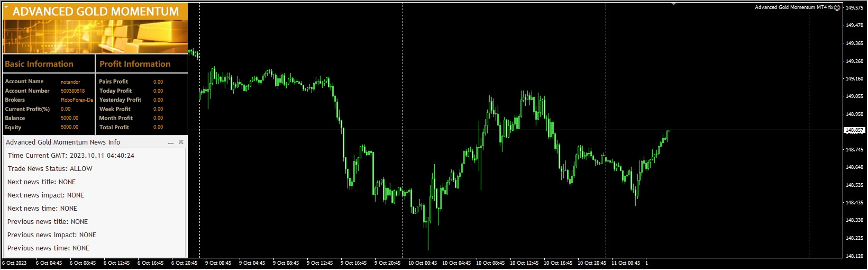This screenshot has height=270, width=868.
Task: Click the Equity value 5000.00
Action: [69, 127]
